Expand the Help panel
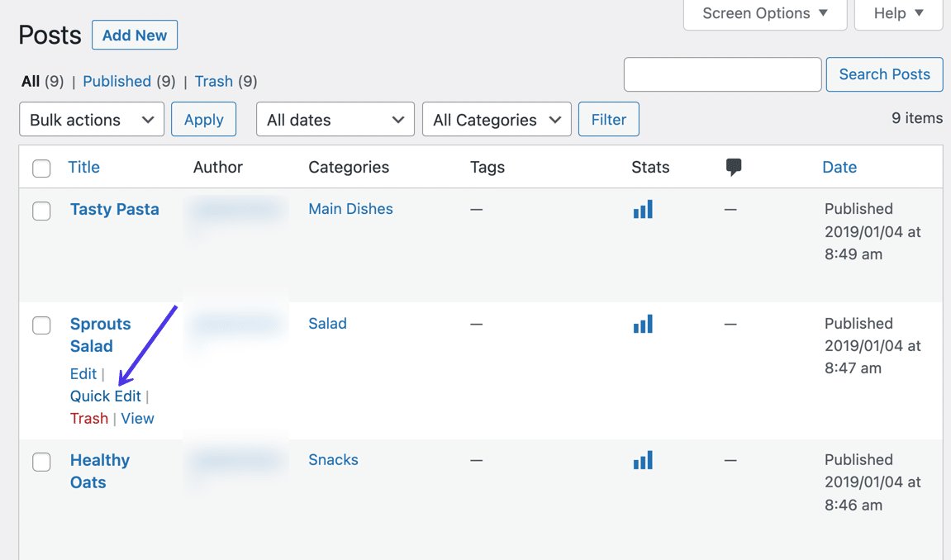Screen dimensions: 951x560 coord(898,13)
